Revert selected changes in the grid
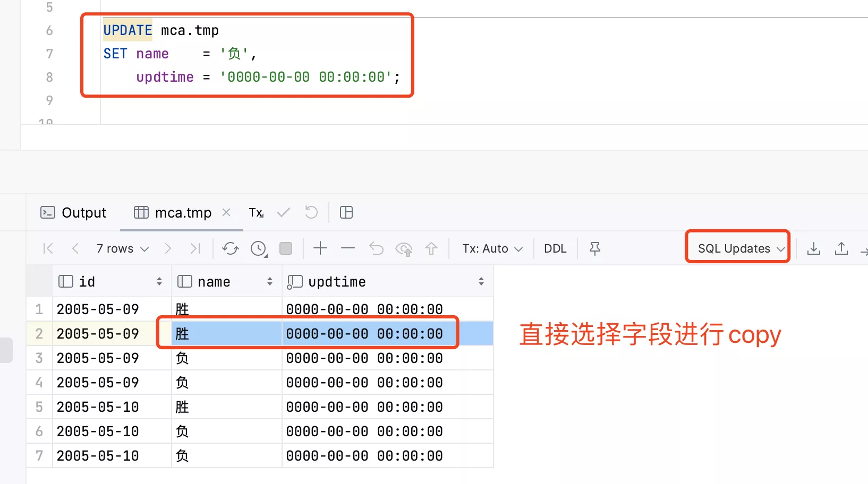The width and height of the screenshot is (868, 484). [x=376, y=248]
